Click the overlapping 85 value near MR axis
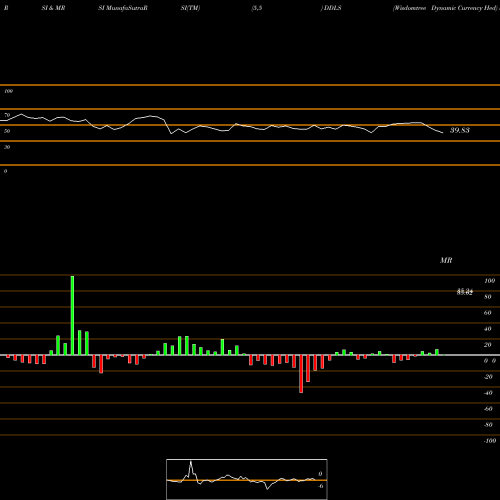 click(x=465, y=292)
